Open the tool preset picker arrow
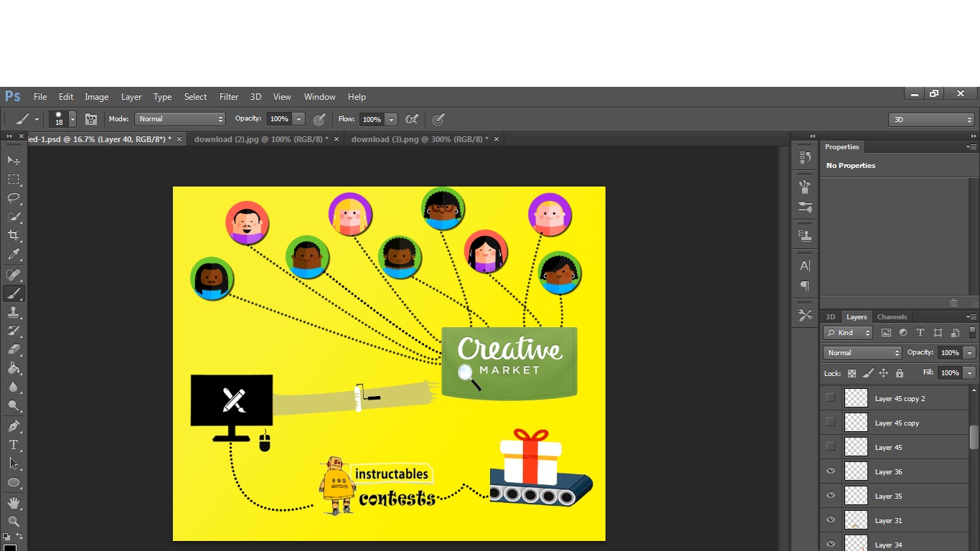The height and width of the screenshot is (551, 980). (37, 120)
